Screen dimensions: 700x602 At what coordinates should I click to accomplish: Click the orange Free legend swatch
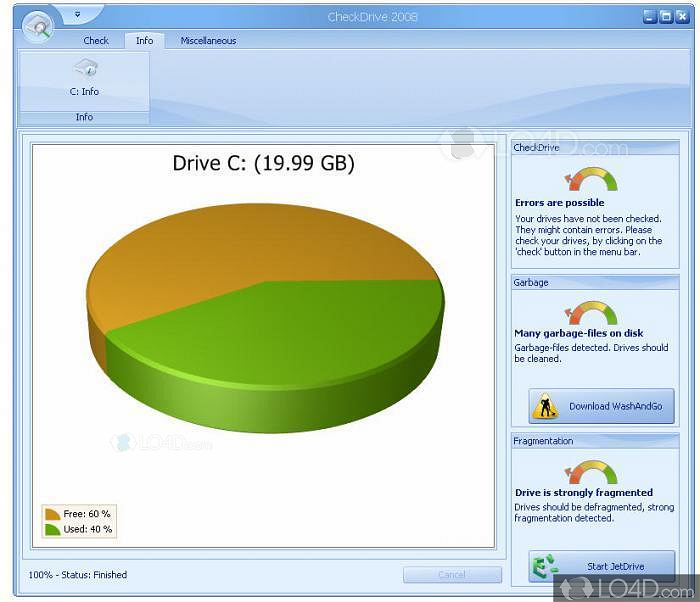[52, 514]
